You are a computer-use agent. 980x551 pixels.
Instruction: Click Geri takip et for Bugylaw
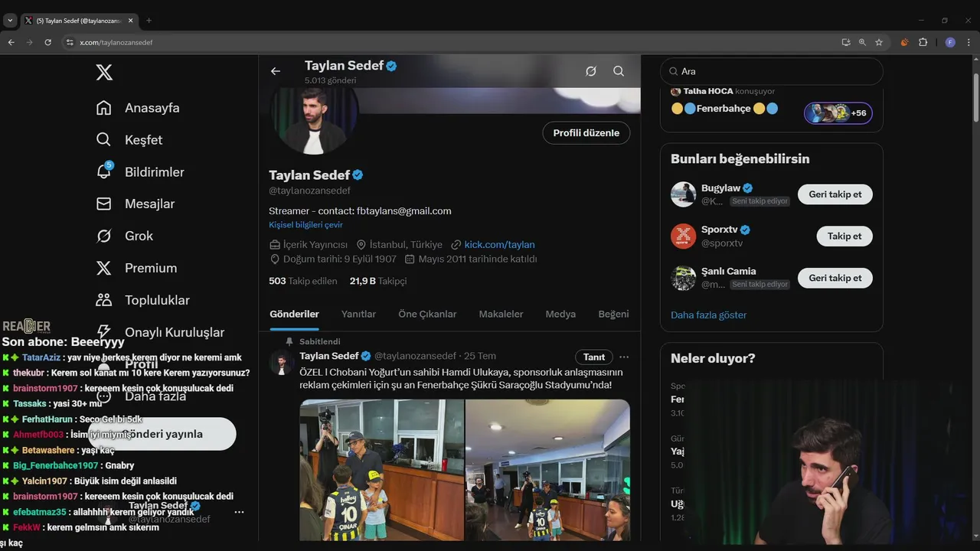pyautogui.click(x=835, y=194)
